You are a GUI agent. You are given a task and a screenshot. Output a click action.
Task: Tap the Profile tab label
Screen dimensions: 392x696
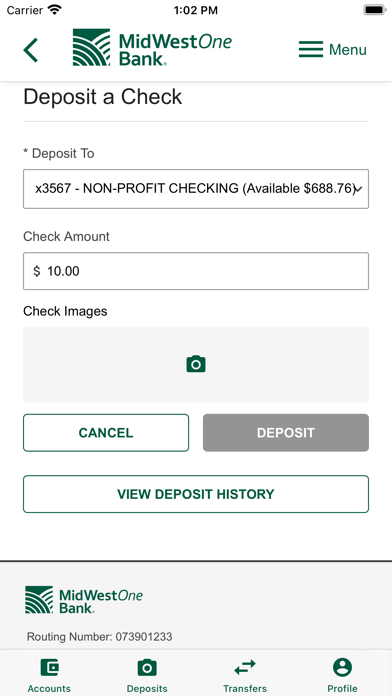(342, 688)
